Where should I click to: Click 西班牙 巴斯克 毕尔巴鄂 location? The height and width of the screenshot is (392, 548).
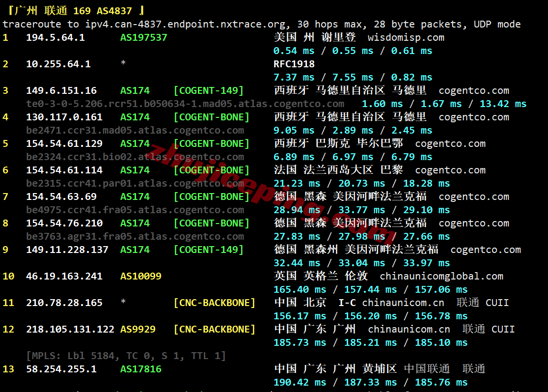[x=338, y=143]
